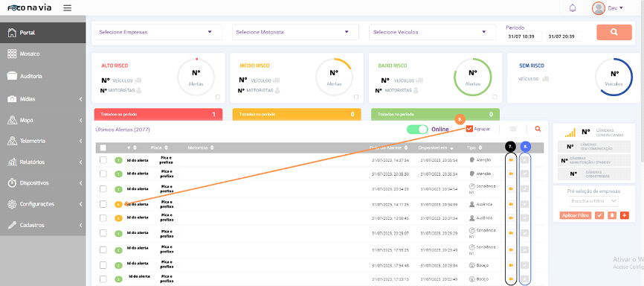The width and height of the screenshot is (644, 286).
Task: Click the period end field 31/07 20:39
Action: pyautogui.click(x=564, y=36)
